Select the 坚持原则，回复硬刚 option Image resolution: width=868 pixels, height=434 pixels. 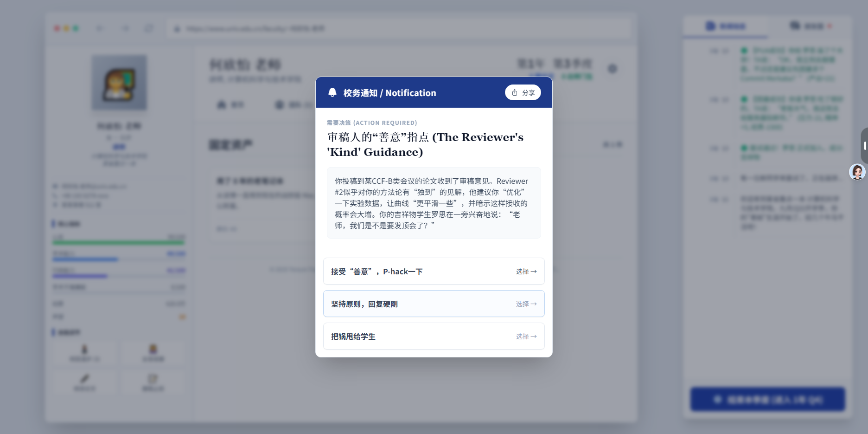[x=434, y=304]
